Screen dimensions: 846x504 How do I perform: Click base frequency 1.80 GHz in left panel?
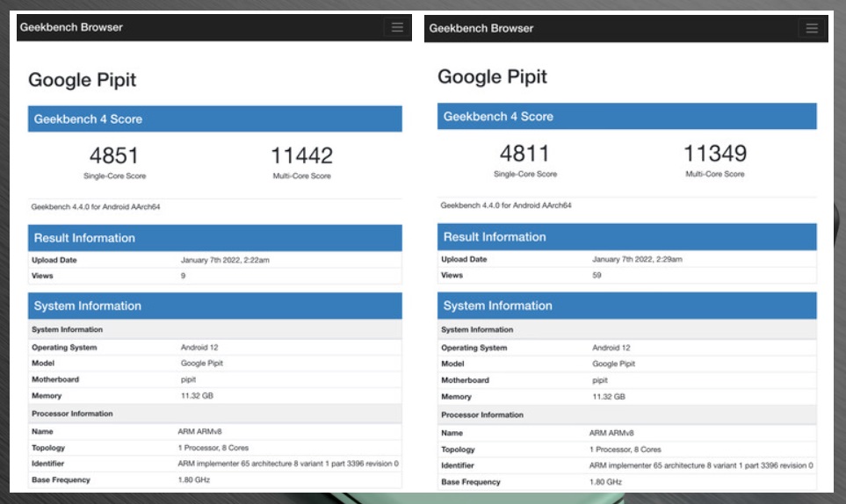pos(193,479)
